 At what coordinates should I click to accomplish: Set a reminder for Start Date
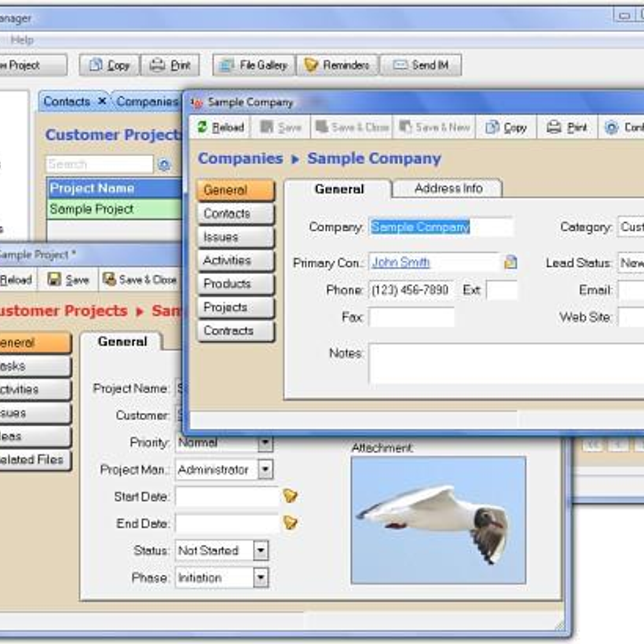(290, 496)
